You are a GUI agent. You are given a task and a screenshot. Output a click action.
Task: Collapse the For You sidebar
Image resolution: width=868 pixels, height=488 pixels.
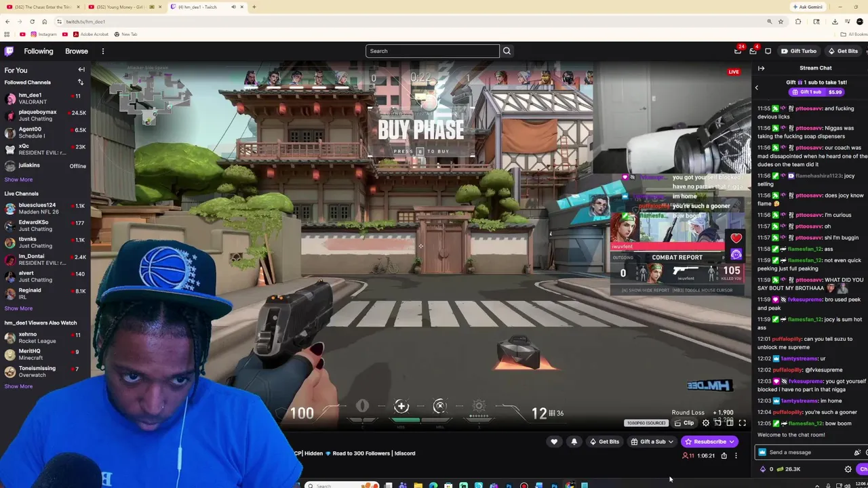coord(81,69)
